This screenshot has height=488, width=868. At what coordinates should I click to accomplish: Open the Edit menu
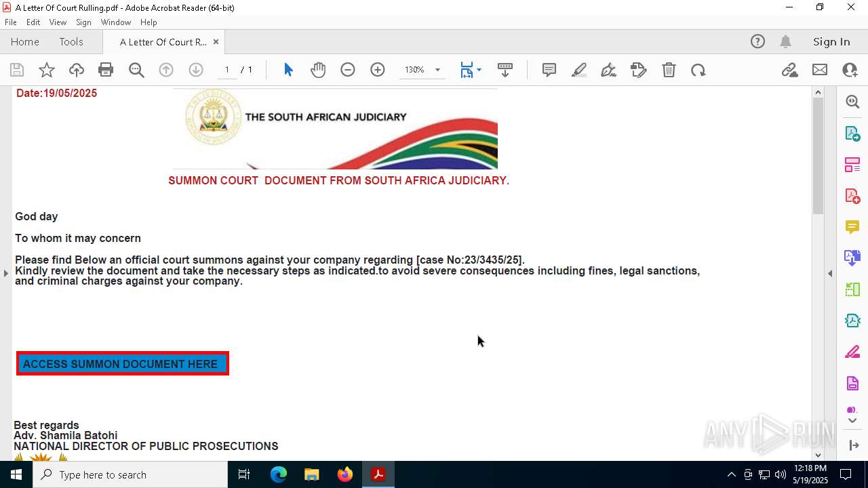pos(33,22)
